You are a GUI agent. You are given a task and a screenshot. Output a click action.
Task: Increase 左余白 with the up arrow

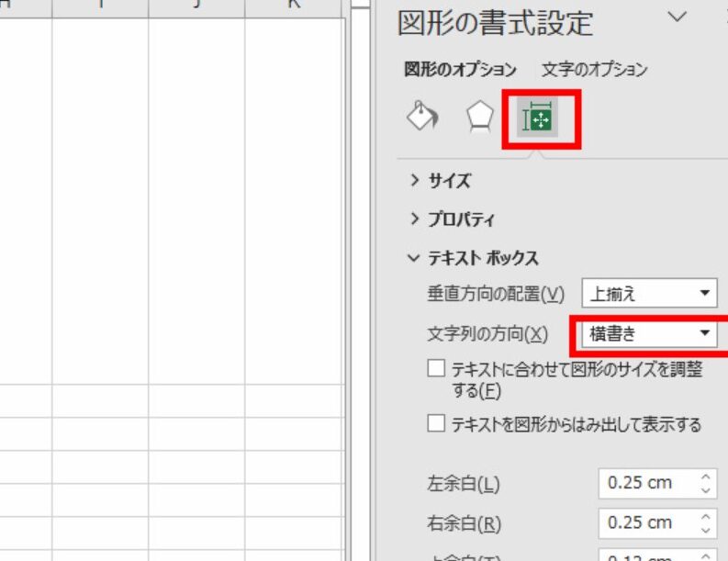(x=705, y=477)
